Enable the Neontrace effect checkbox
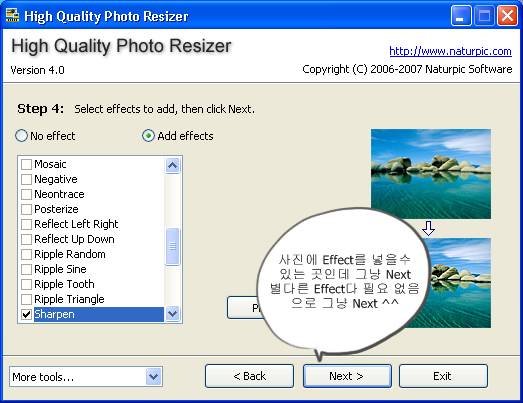 pyautogui.click(x=26, y=194)
